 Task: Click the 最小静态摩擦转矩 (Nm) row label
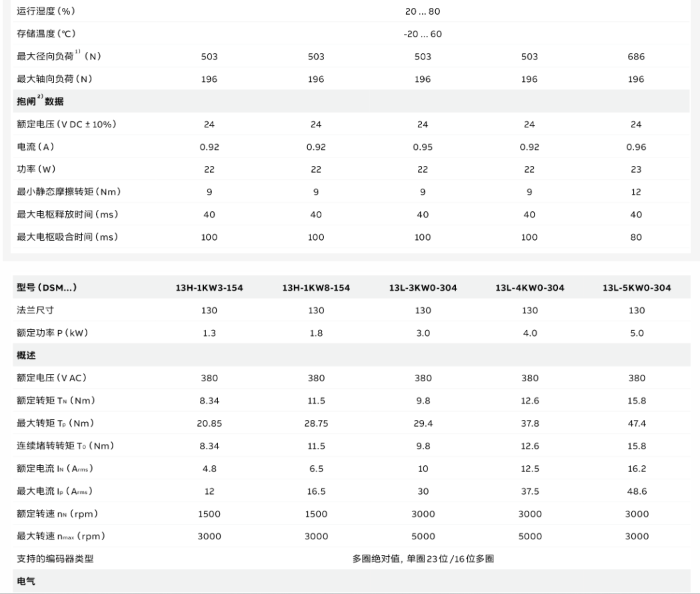tap(69, 191)
